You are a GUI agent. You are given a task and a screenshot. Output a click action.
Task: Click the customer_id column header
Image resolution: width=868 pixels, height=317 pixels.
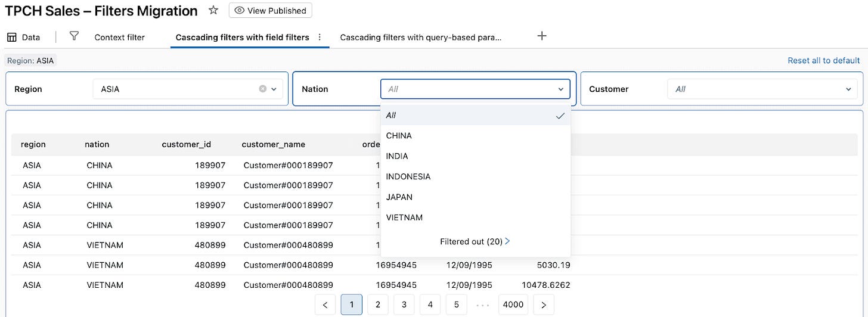coord(187,144)
